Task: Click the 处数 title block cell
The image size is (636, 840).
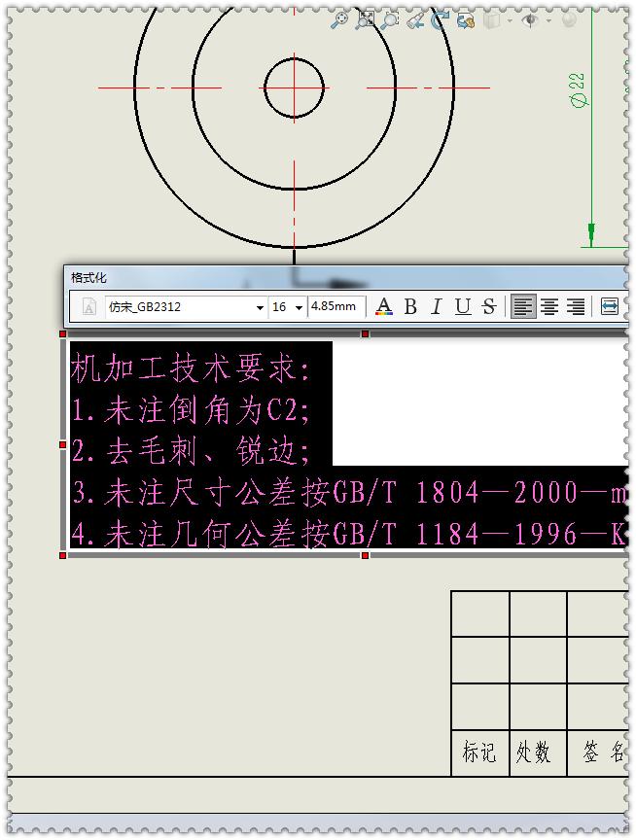Action: [538, 752]
